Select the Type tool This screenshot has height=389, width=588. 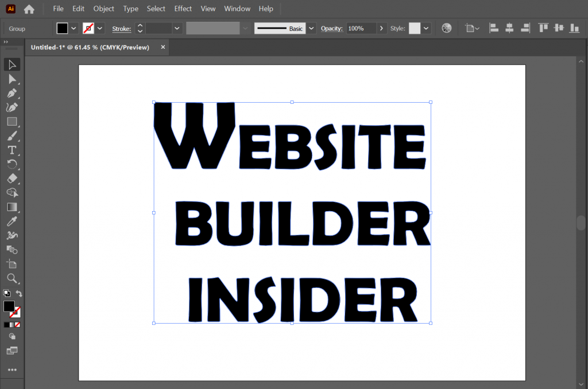pyautogui.click(x=13, y=150)
